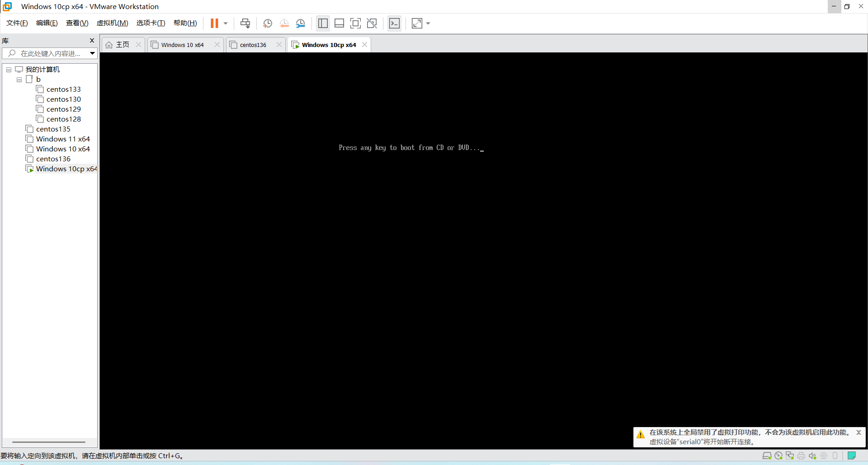Select 我的计算机 in the library

tap(42, 69)
